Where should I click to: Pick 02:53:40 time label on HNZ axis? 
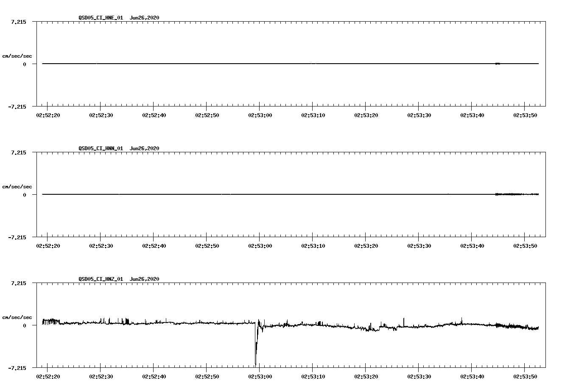pos(472,377)
